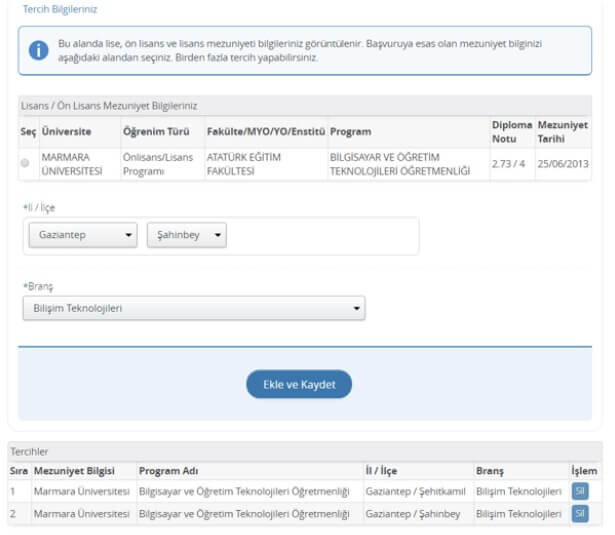Click the Üniversite column header
The image size is (615, 535).
66,131
